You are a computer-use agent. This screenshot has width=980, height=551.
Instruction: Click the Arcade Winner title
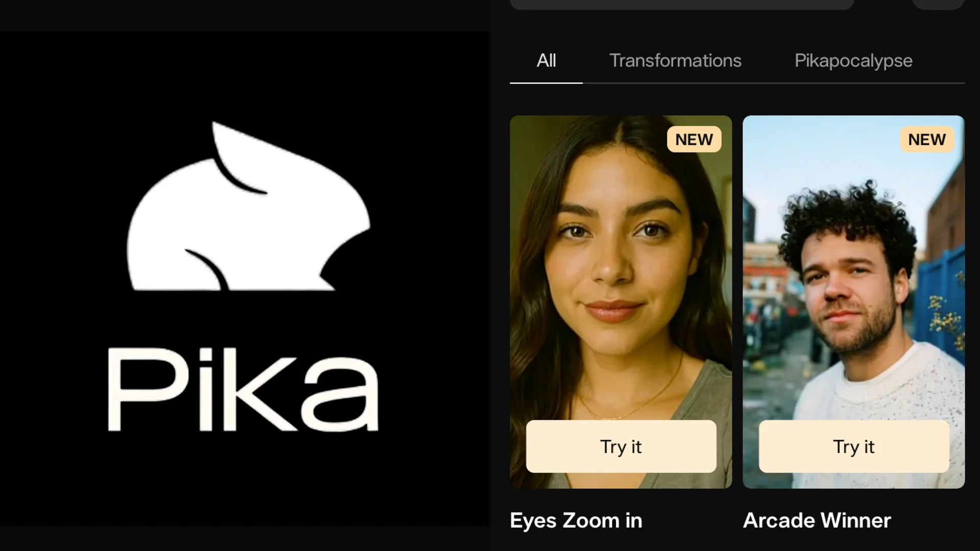click(817, 521)
